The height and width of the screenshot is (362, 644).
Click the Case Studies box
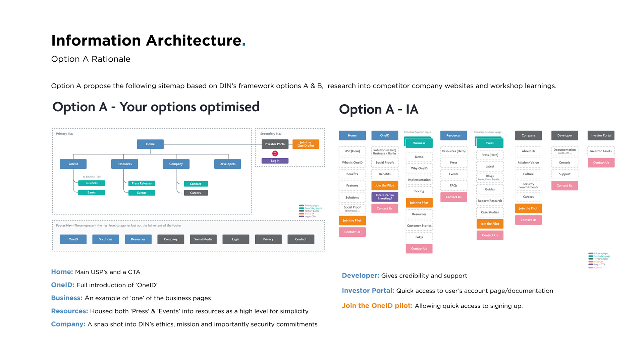[490, 212]
